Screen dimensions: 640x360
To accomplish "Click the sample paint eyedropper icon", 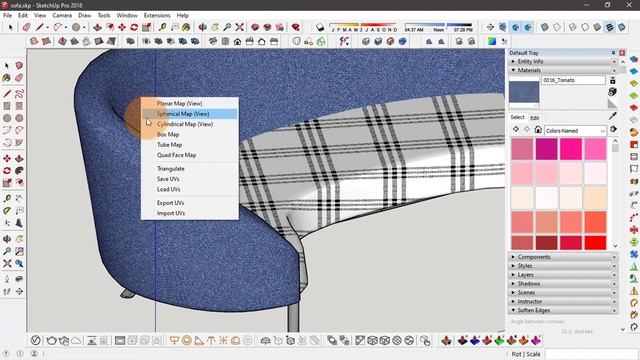I will [x=613, y=116].
